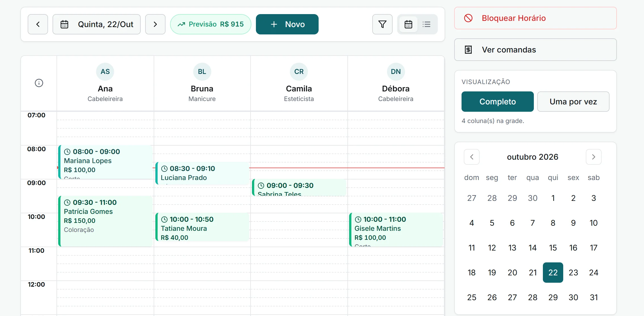Select day 23 in mini calendar
This screenshot has width=644, height=316.
point(573,273)
